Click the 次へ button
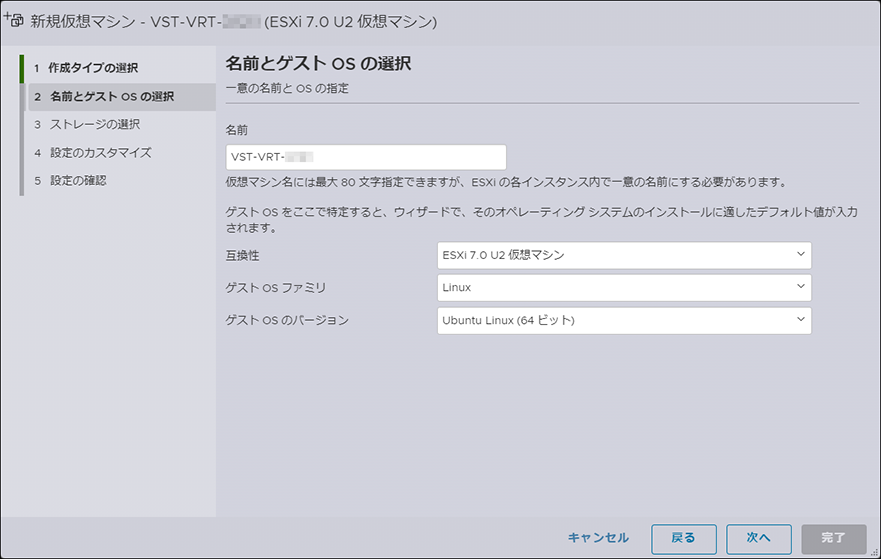 759,539
